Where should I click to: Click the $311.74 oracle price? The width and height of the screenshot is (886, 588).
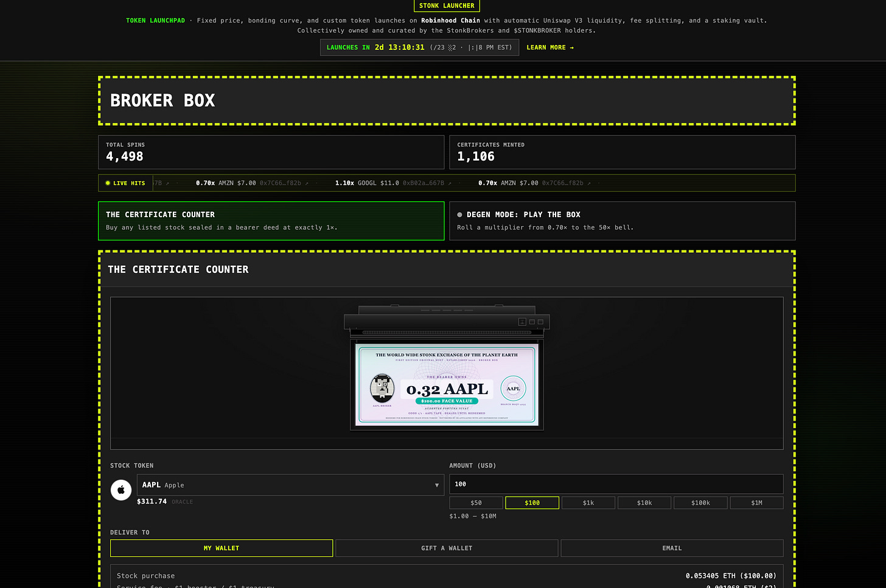152,502
